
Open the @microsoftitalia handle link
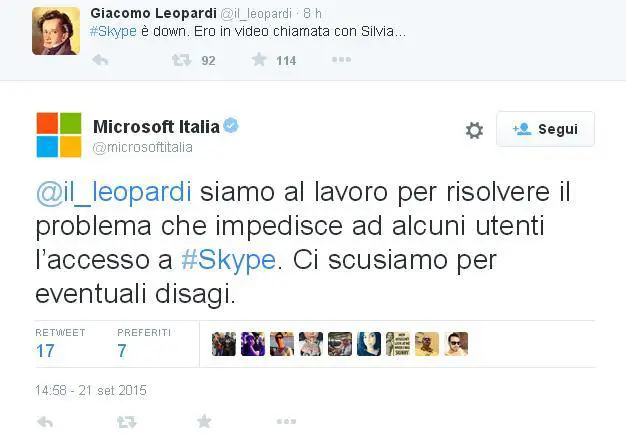click(x=143, y=148)
